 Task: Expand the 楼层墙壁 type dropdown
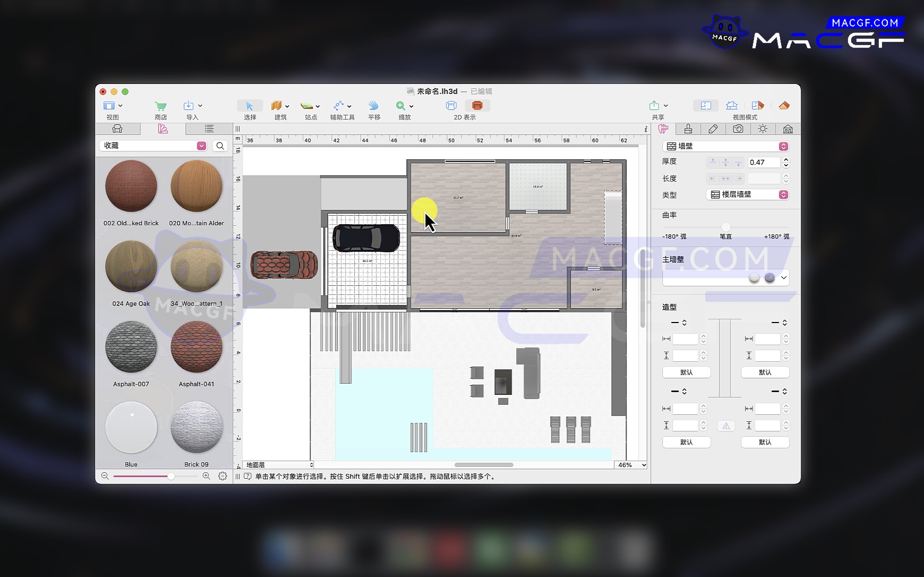783,195
